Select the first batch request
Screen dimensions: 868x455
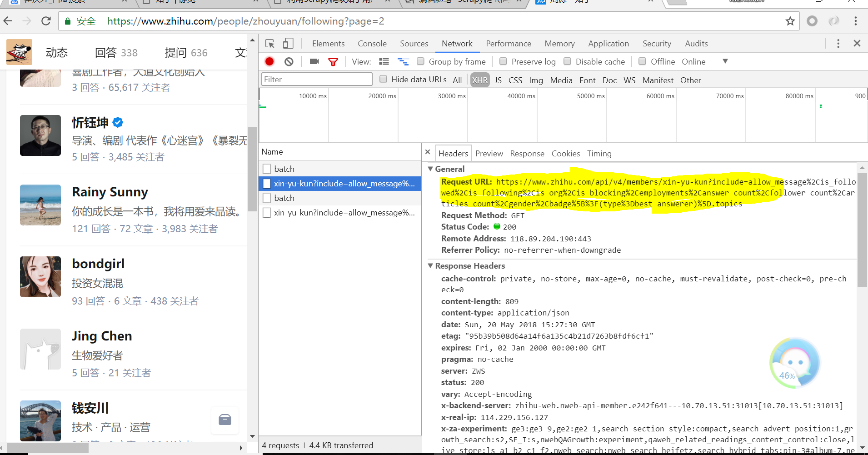pyautogui.click(x=340, y=169)
